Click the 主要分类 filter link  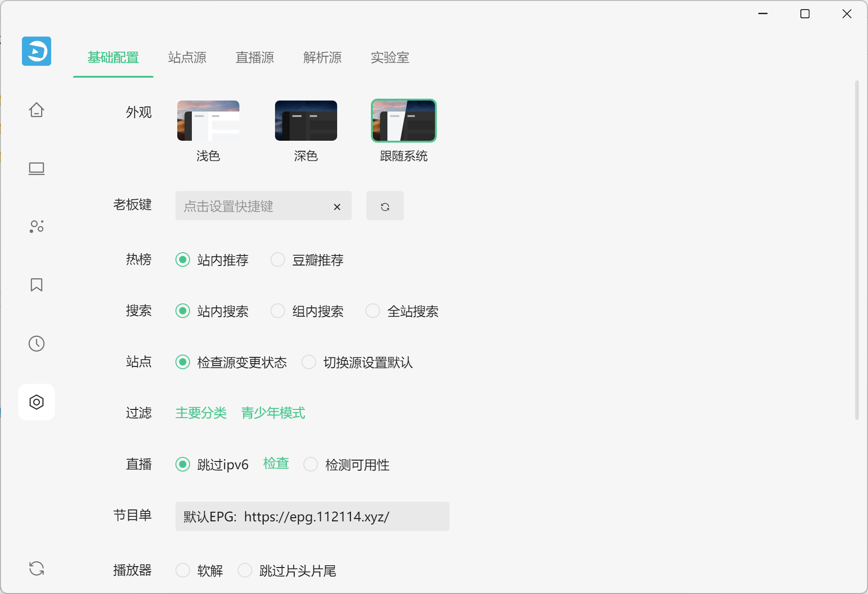click(201, 413)
